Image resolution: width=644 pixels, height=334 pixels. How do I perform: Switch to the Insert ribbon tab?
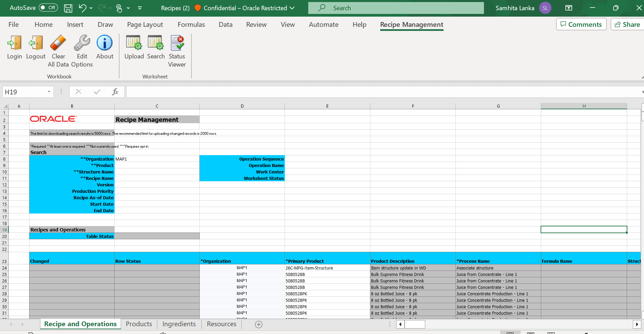point(75,24)
